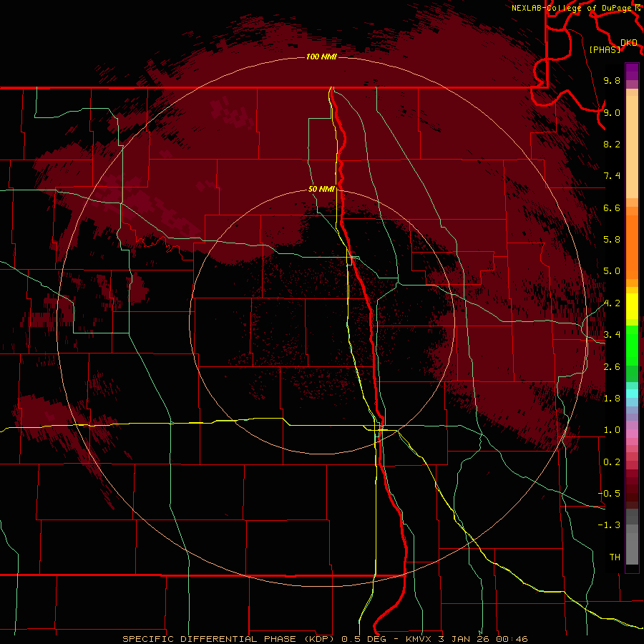This screenshot has height=644, width=644.
Task: Click the 8.2 scale value
Action: click(x=612, y=144)
